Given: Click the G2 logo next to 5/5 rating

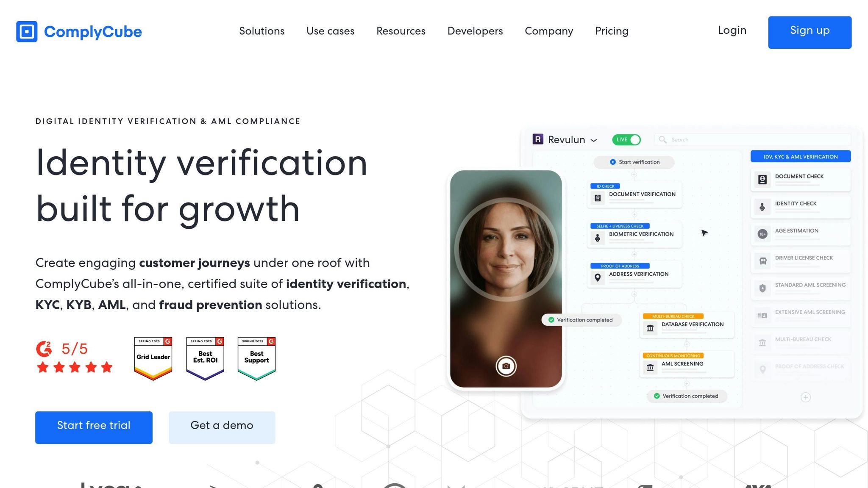Looking at the screenshot, I should (x=44, y=349).
